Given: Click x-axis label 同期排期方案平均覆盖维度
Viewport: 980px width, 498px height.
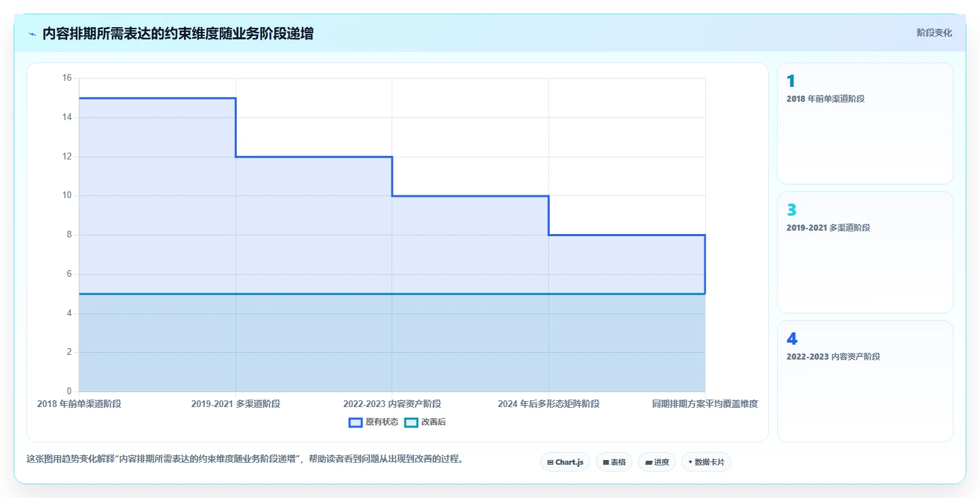Looking at the screenshot, I should point(705,404).
